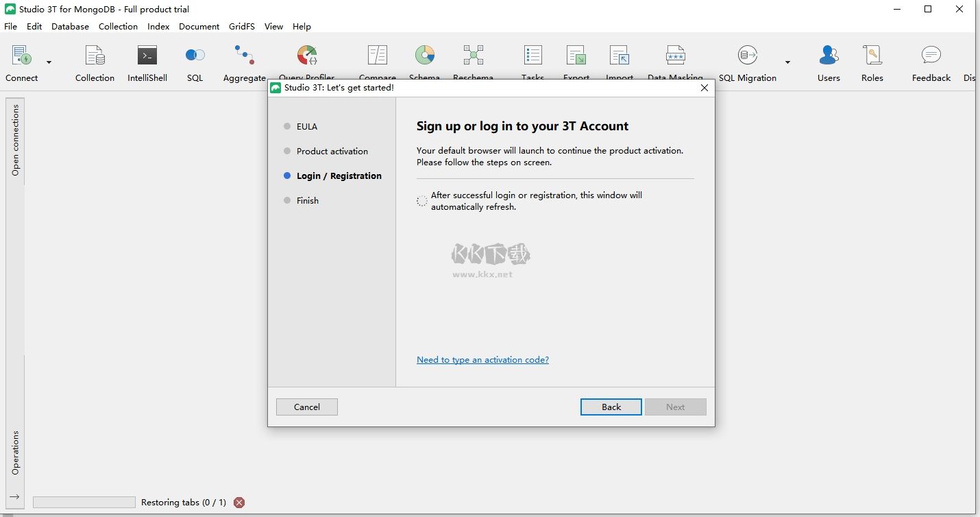Open the Tasks toolbar icon
Screen dimensions: 980x517
pyautogui.click(x=532, y=55)
